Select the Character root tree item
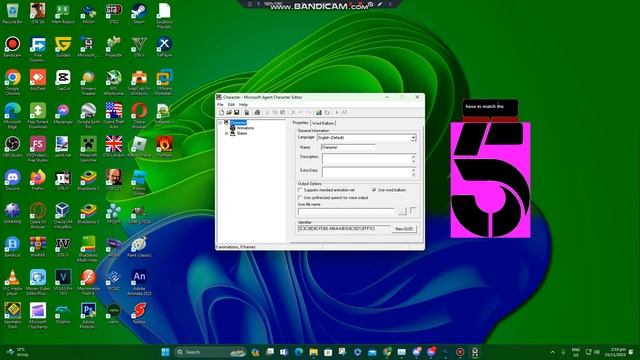Viewport: 640px width, 360px height. click(238, 123)
